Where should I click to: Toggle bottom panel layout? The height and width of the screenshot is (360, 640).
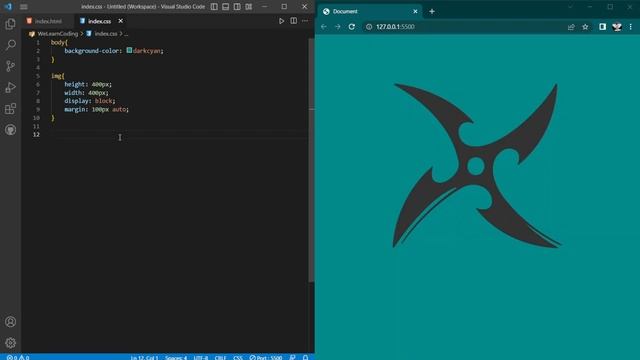tap(226, 7)
